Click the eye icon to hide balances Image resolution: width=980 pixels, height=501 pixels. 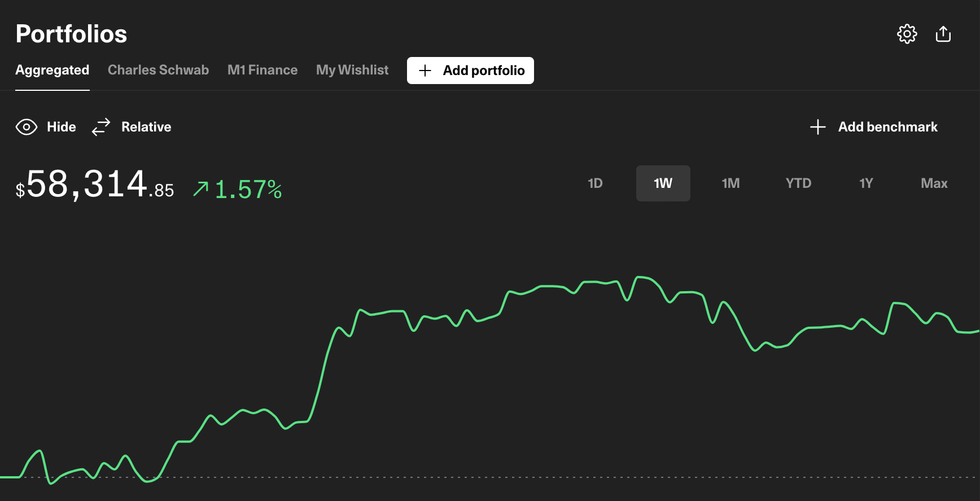27,127
